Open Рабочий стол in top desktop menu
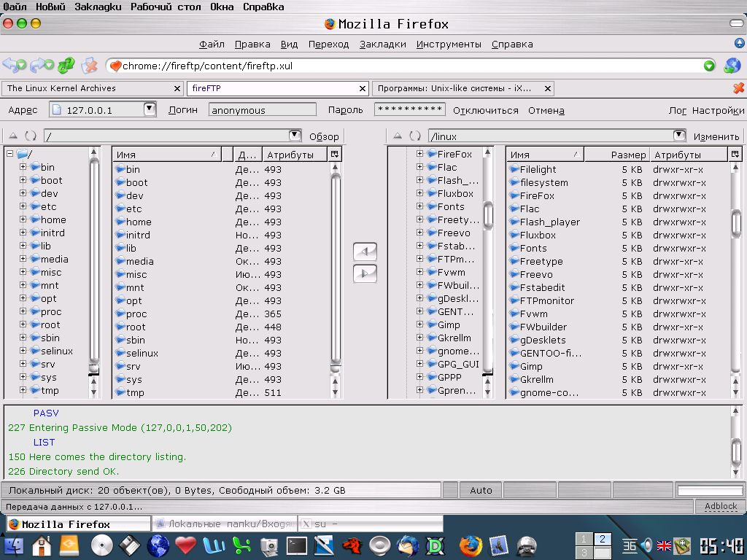Image resolution: width=747 pixels, height=560 pixels. [166, 7]
